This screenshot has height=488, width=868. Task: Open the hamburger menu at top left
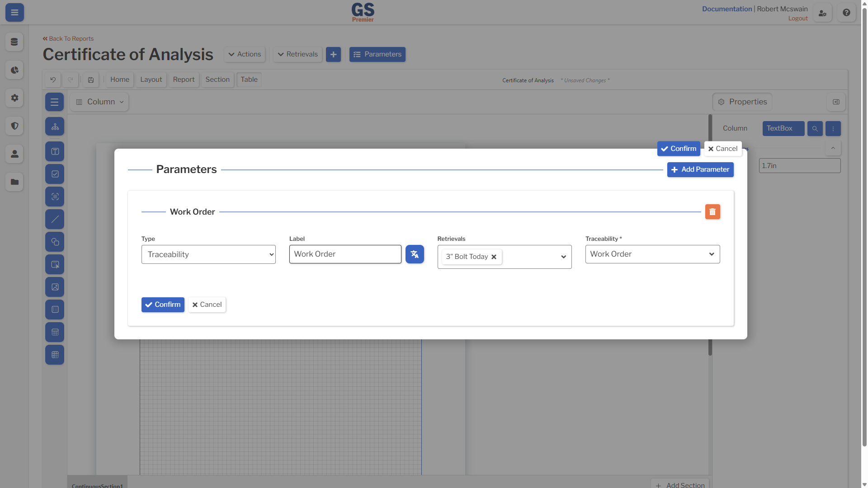click(14, 13)
